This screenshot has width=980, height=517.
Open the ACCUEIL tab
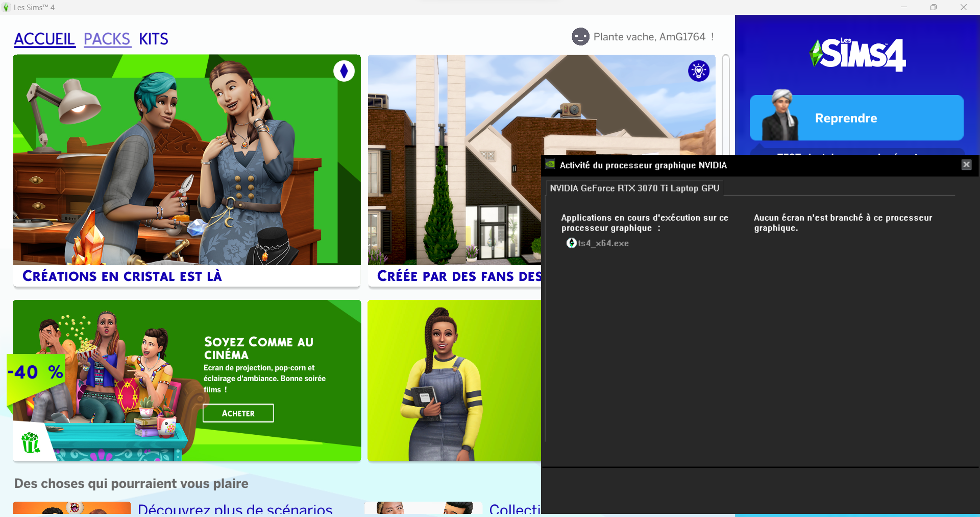point(44,39)
